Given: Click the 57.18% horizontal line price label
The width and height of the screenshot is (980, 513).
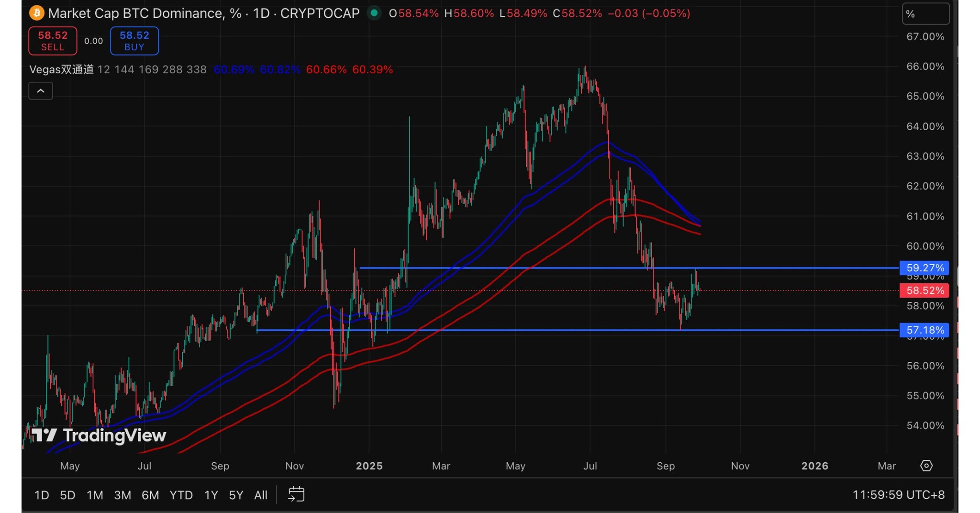Looking at the screenshot, I should click(924, 330).
